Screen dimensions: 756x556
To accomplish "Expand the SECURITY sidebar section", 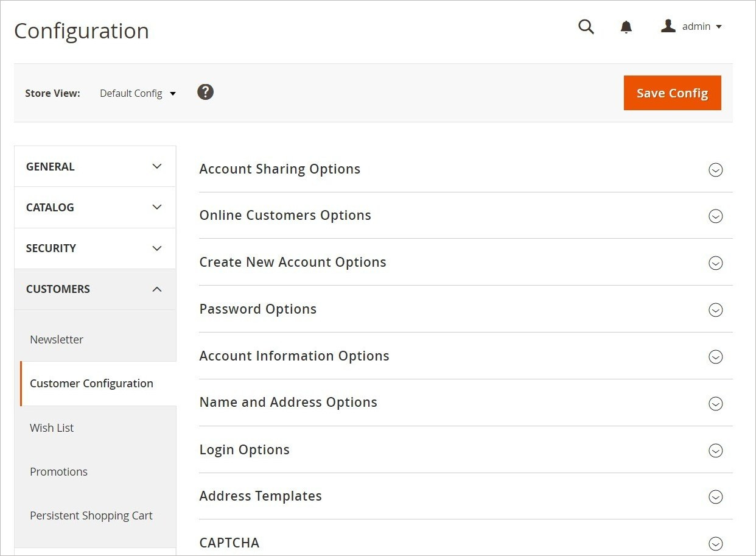I will pos(95,248).
